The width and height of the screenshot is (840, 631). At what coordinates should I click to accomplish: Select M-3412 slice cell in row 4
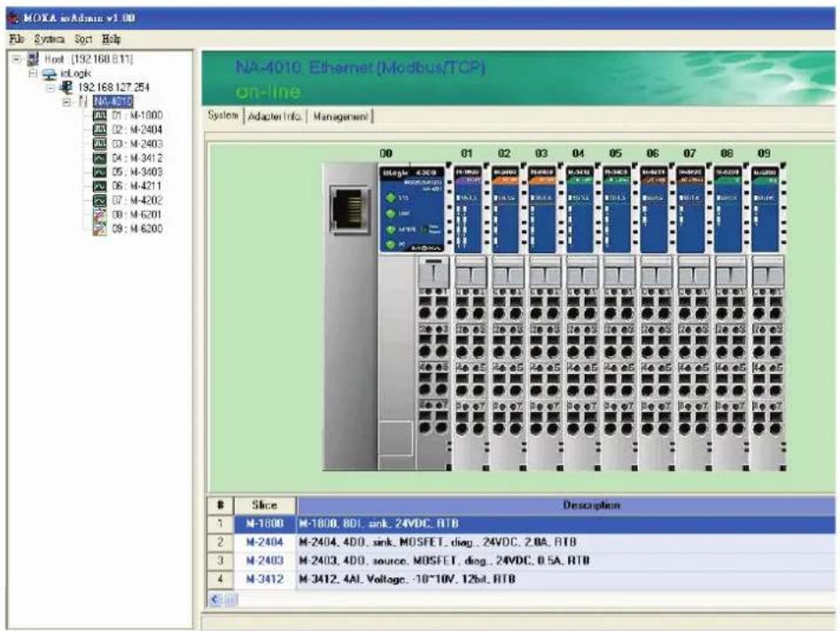pyautogui.click(x=265, y=579)
